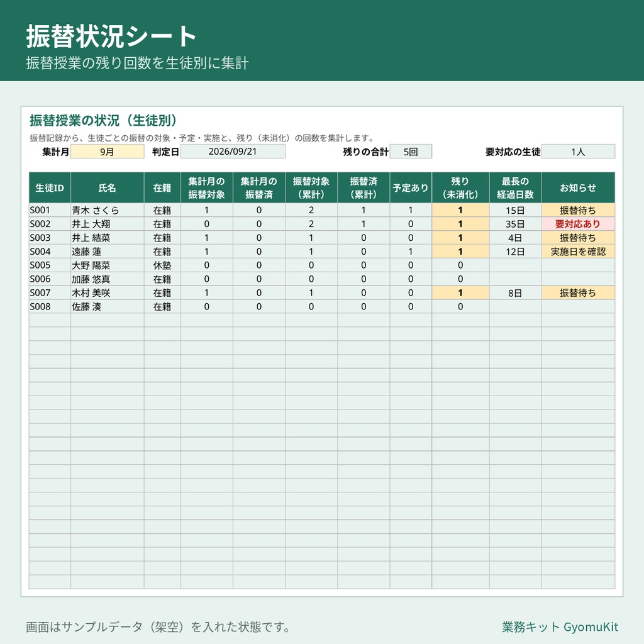
Task: Click the 実施日を確認 notice cell
Action: (x=579, y=252)
